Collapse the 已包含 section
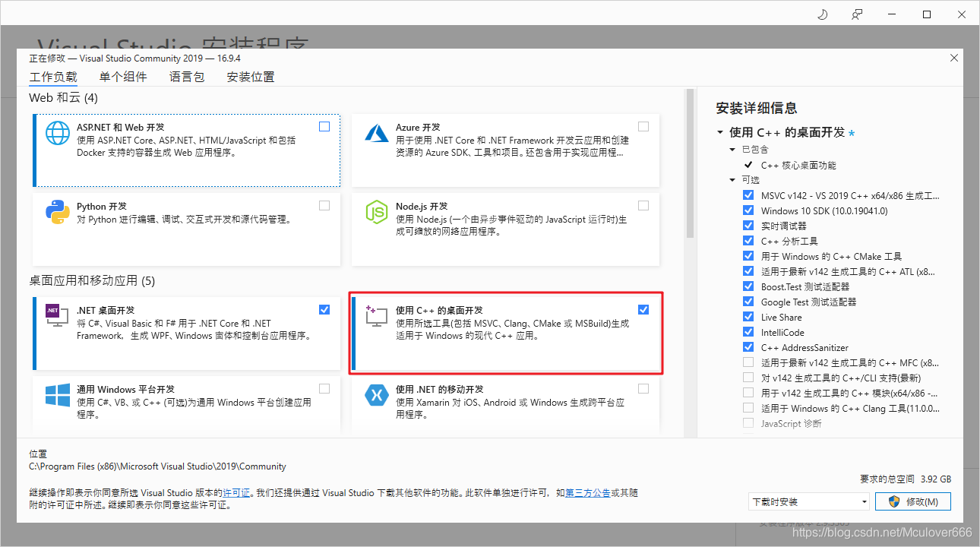The height and width of the screenshot is (547, 980). 732,150
